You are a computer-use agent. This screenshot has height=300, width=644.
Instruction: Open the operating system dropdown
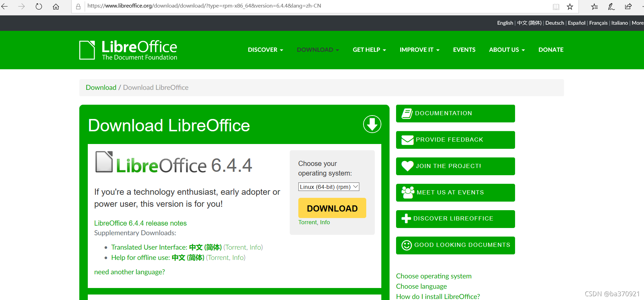pyautogui.click(x=329, y=187)
